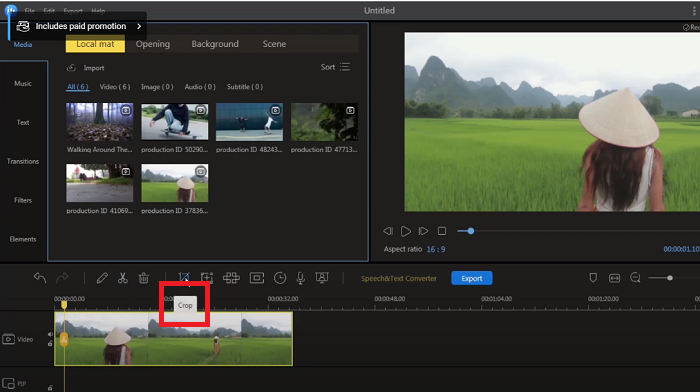Open the Export menu in the menu bar

[x=73, y=11]
